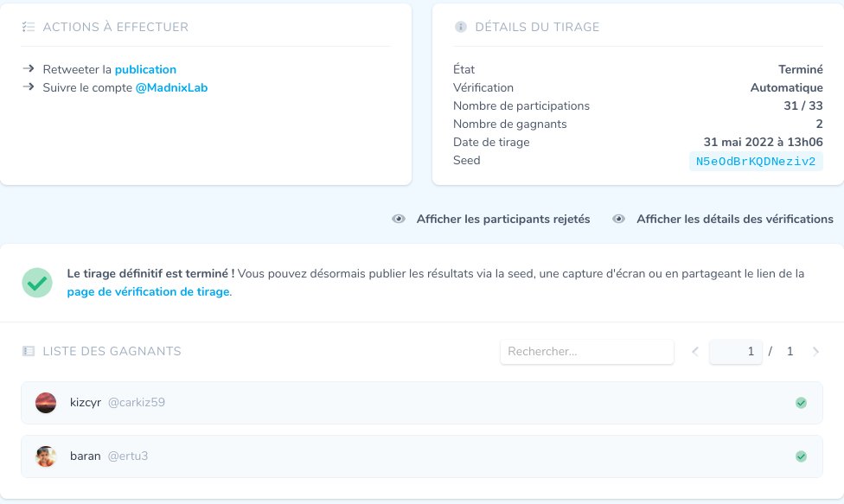This screenshot has height=504, width=844.
Task: Click the arrow icon before Retweeter la publication
Action: click(x=29, y=69)
